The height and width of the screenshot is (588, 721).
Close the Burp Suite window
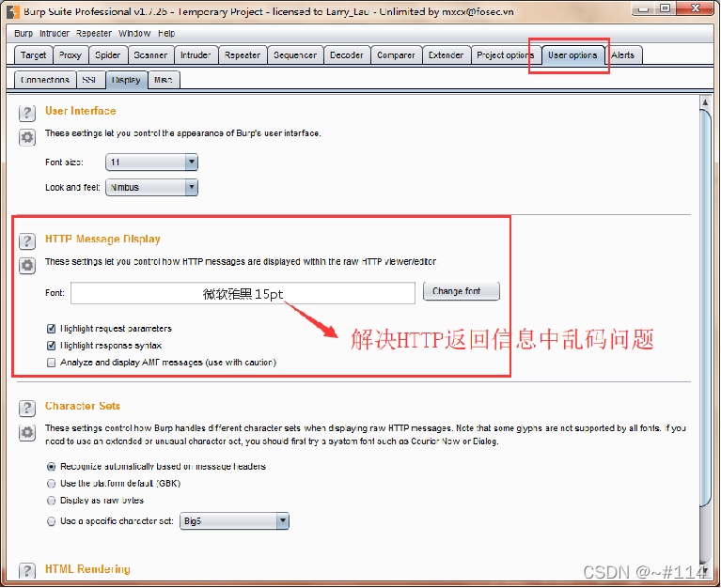696,8
